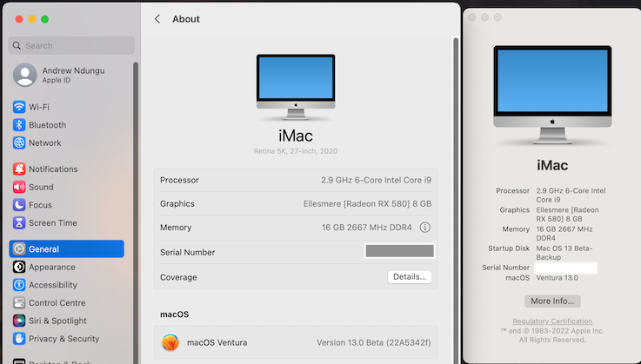Click 'Mac OS 13 Beta-Backup' startup disk value

(564, 253)
